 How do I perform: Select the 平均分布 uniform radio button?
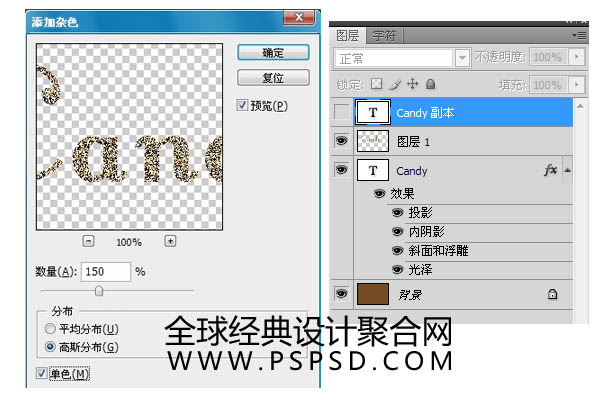click(x=50, y=329)
